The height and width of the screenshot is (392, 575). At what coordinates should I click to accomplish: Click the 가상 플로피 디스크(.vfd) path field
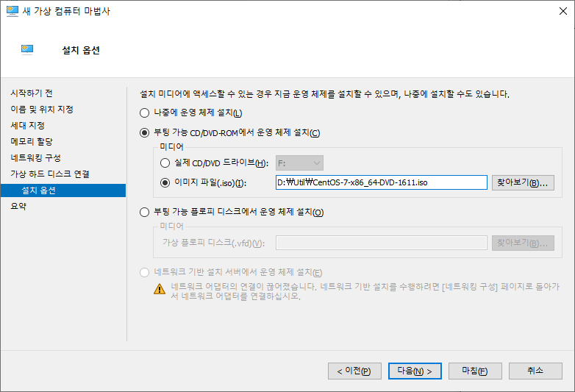(x=382, y=243)
